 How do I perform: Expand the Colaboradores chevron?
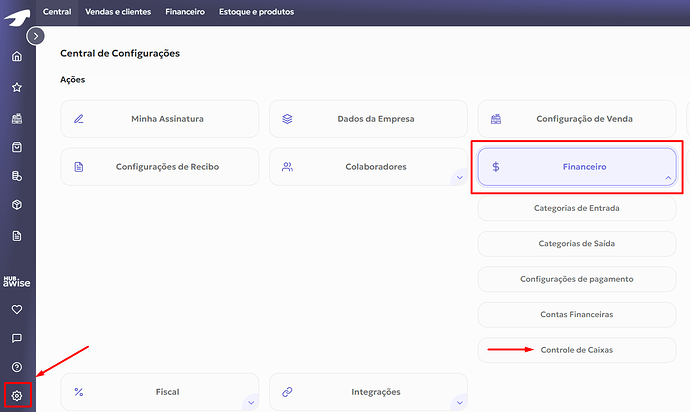[459, 178]
